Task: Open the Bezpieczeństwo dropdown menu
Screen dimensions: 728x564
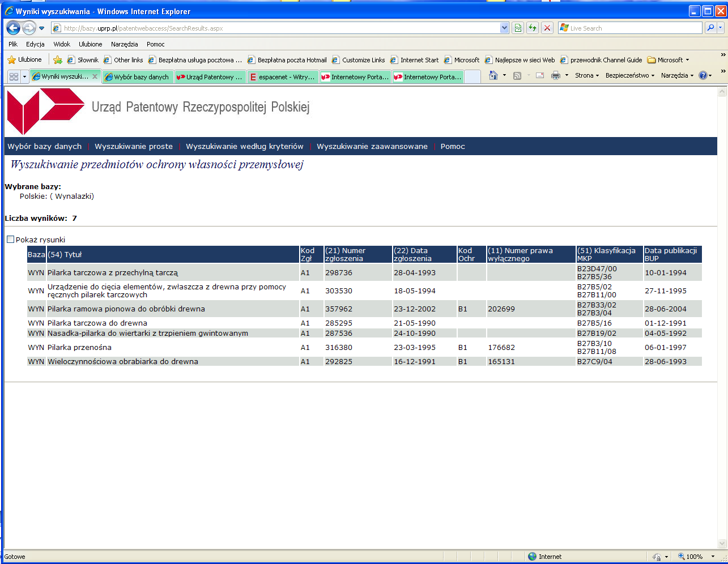Action: point(630,75)
